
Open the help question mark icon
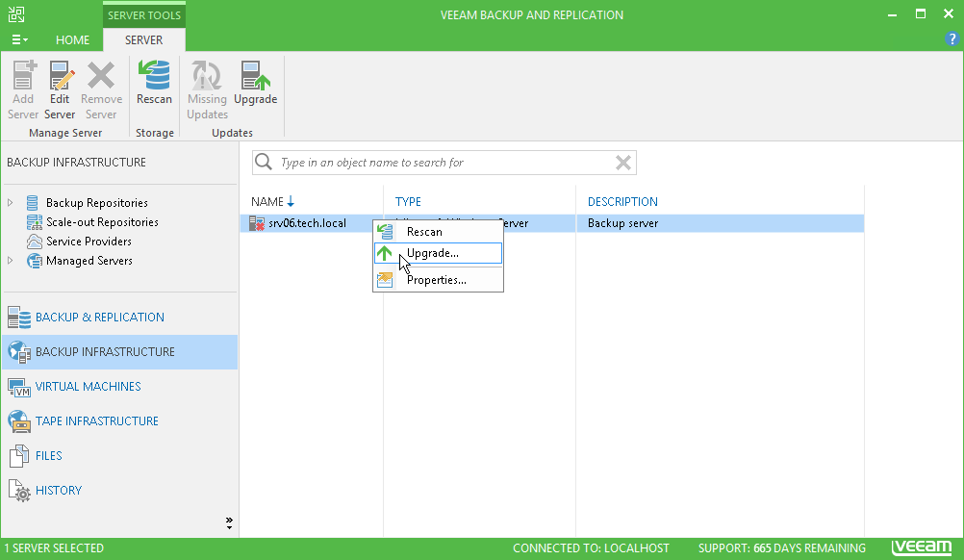coord(951,39)
